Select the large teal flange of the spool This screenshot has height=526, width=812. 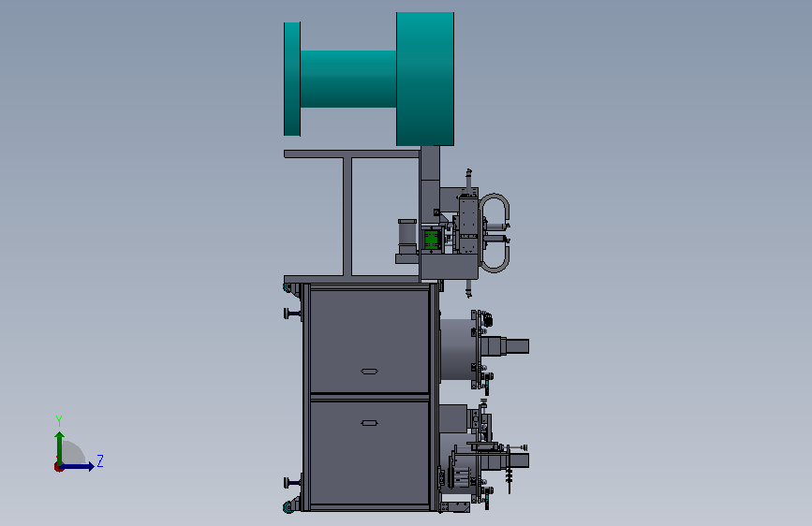click(425, 79)
